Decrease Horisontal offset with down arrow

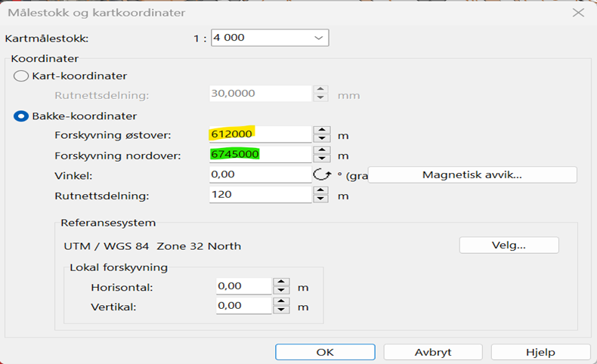(x=281, y=290)
